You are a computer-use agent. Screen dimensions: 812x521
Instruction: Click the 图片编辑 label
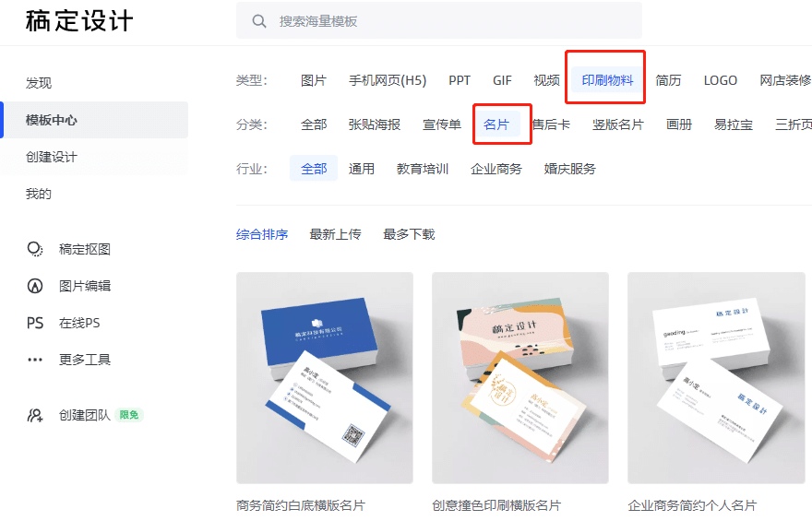85,286
